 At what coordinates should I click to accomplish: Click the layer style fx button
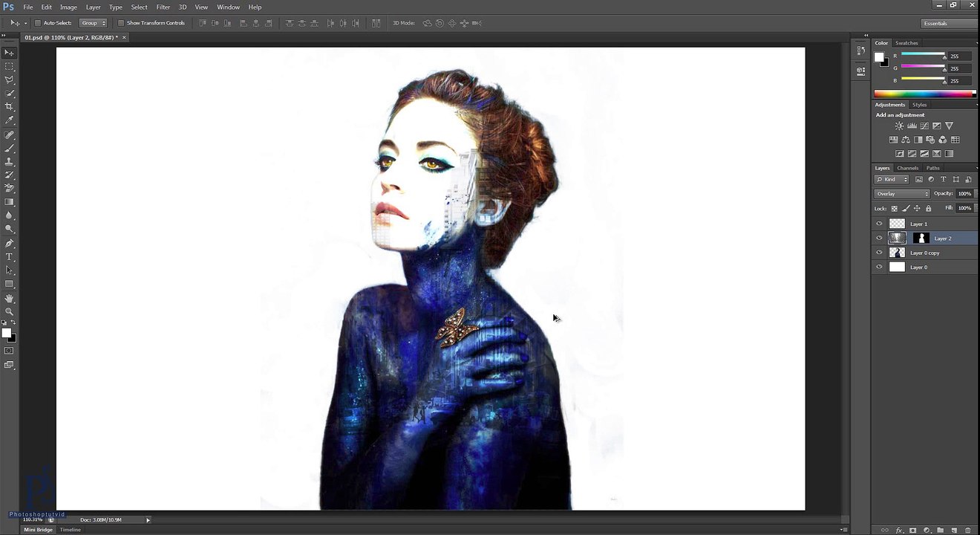point(899,530)
